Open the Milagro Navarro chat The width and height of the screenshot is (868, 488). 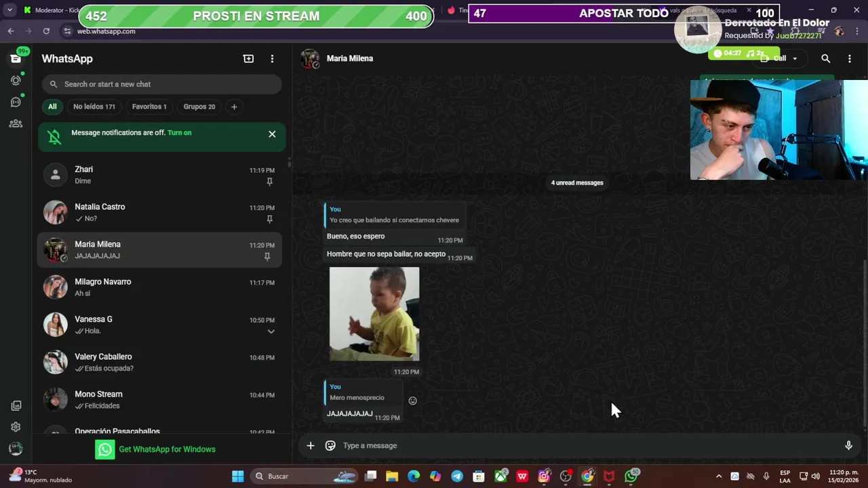pos(160,287)
